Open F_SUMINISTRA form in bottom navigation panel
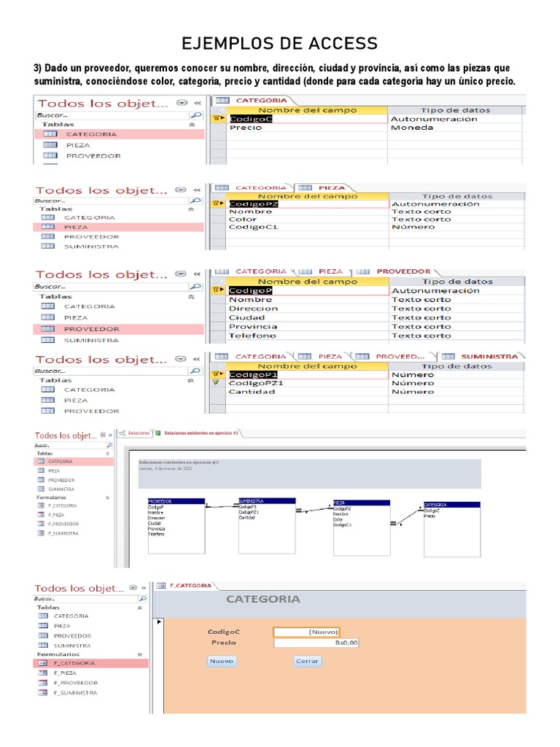Screen dimensions: 560x747 (x=74, y=692)
